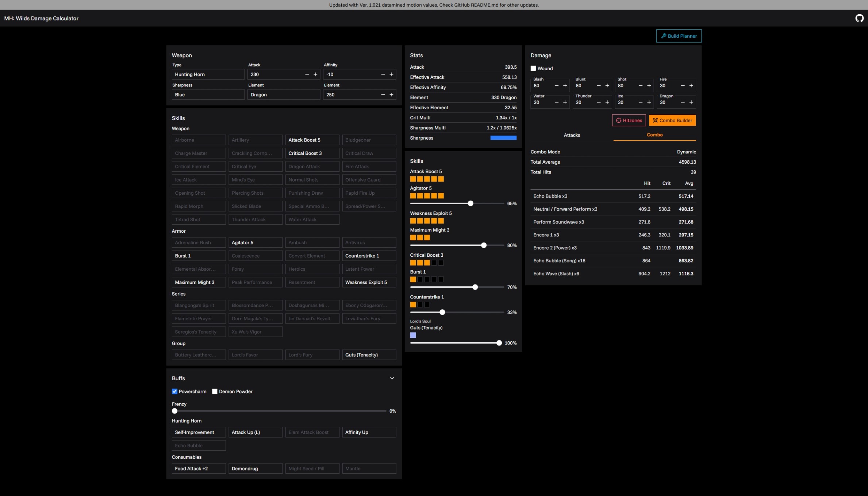The height and width of the screenshot is (496, 868).
Task: Click the MH: Wilds Damage Calculator title
Action: click(41, 18)
